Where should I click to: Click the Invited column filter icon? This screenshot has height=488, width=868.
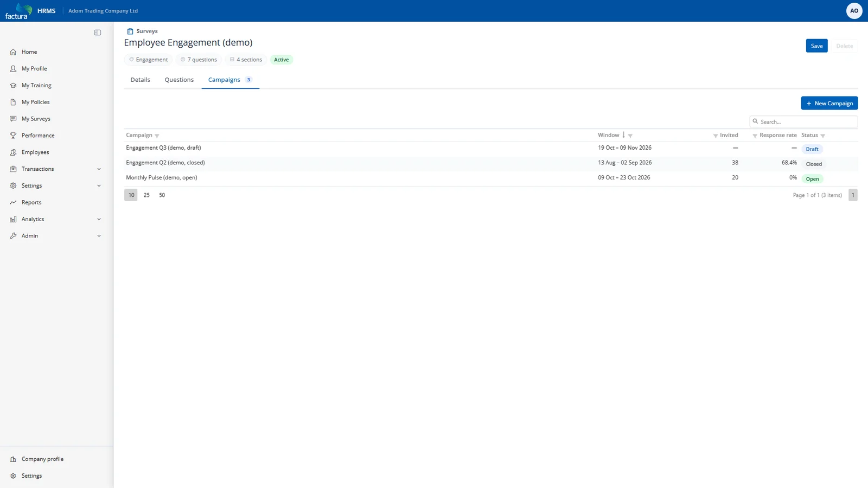716,136
